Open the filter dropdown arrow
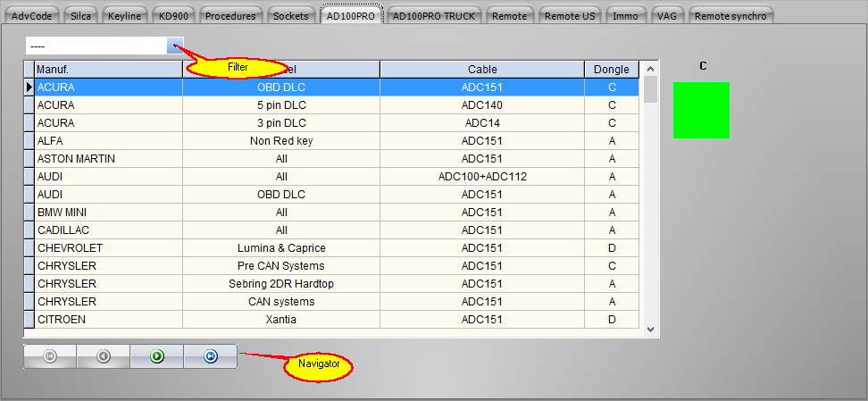Image resolution: width=868 pixels, height=401 pixels. pos(175,46)
